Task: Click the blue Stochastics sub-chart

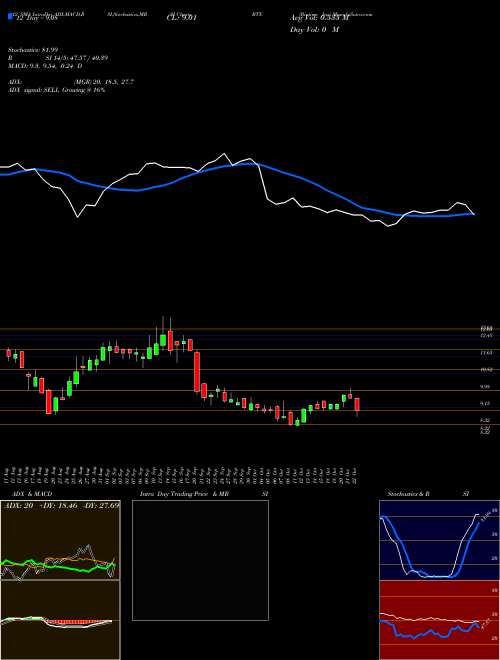Action: coord(439,540)
